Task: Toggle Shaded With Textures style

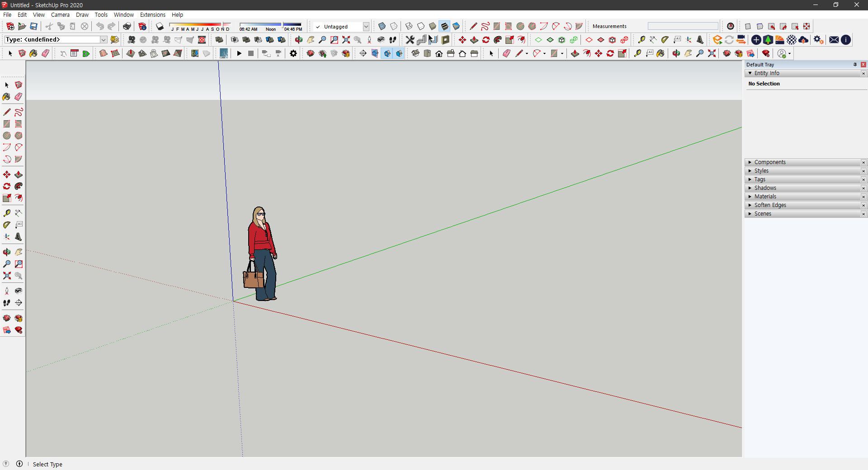Action: pyautogui.click(x=444, y=26)
